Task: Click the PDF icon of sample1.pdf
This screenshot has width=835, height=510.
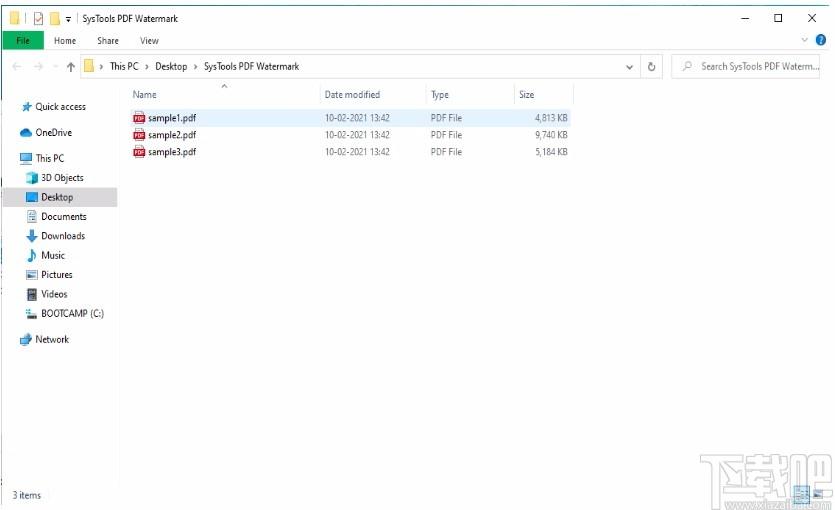Action: click(139, 118)
